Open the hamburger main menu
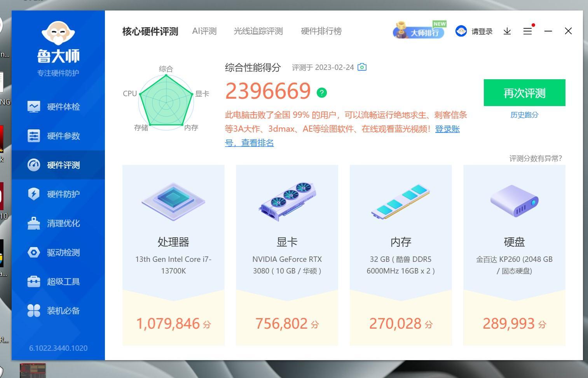 [x=527, y=31]
